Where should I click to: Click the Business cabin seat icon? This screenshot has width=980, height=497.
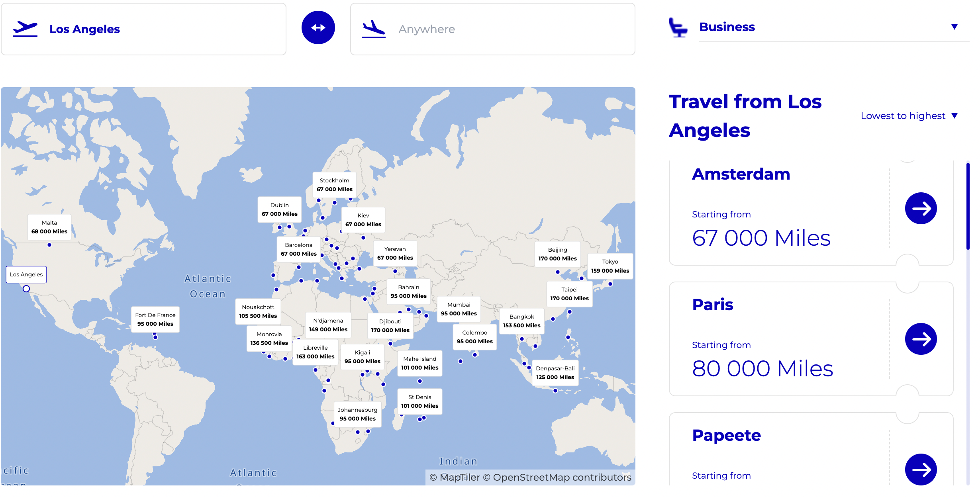[x=678, y=27]
